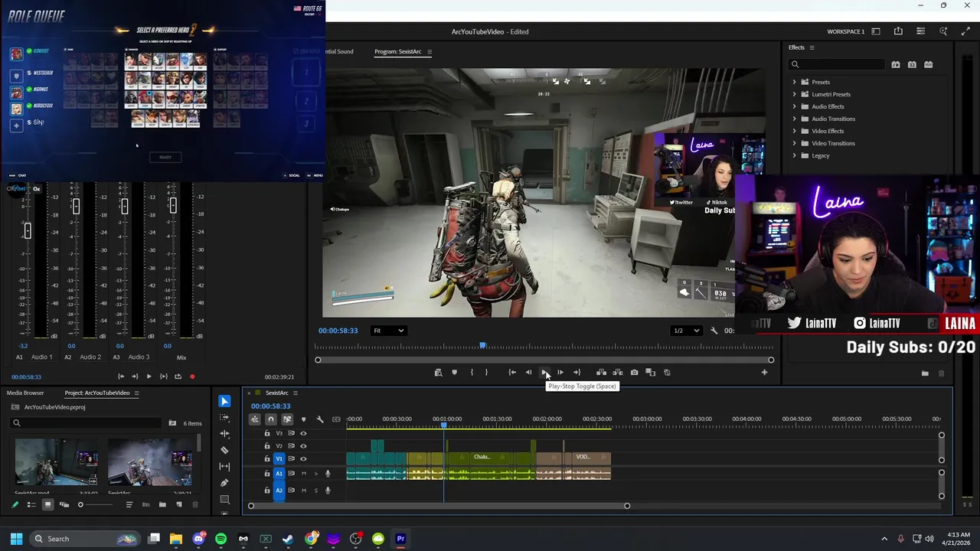
Task: Select the Project: ArcYouTubeVideo tab
Action: tap(96, 393)
